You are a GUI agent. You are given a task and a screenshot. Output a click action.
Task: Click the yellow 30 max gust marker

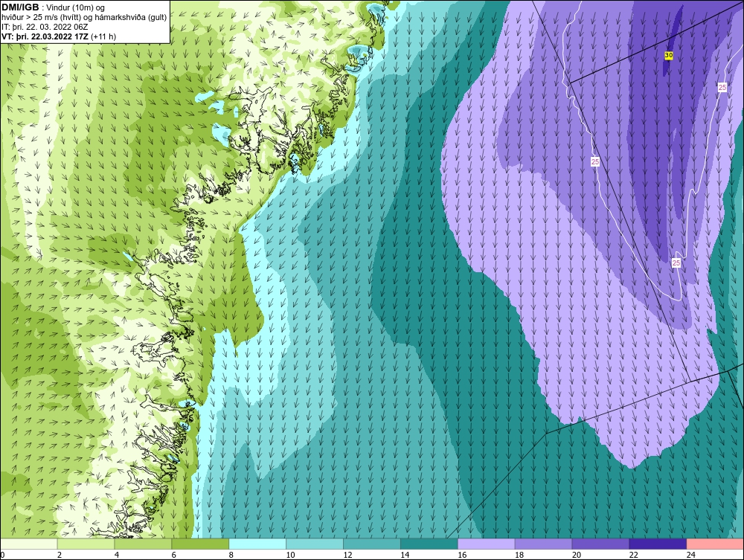[669, 56]
